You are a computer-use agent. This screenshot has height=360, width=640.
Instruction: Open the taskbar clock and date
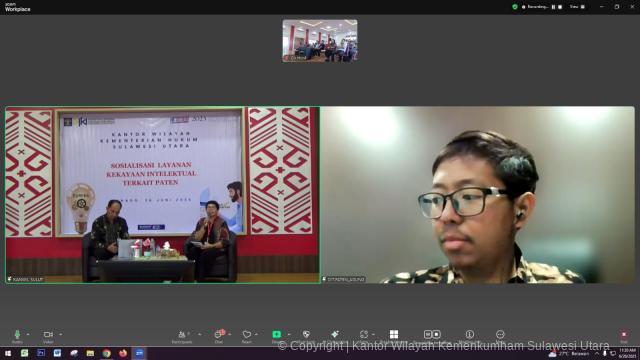click(x=627, y=353)
